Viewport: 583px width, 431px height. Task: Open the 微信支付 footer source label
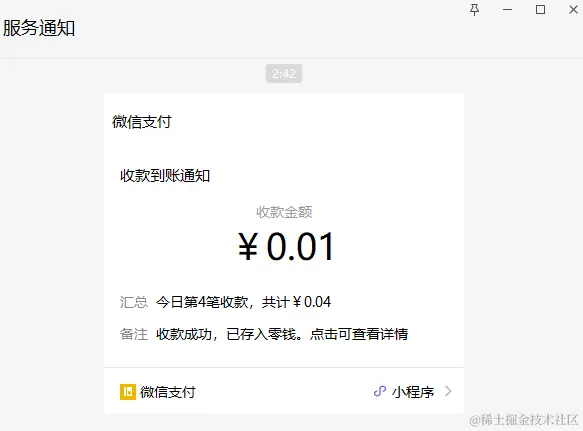(168, 392)
